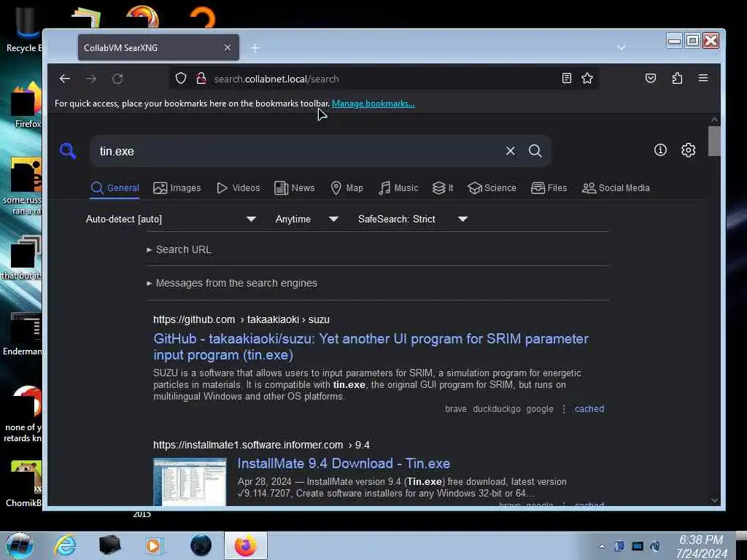Screen dimensions: 747x560
Task: Open the Pocket save icon
Action: (650, 78)
